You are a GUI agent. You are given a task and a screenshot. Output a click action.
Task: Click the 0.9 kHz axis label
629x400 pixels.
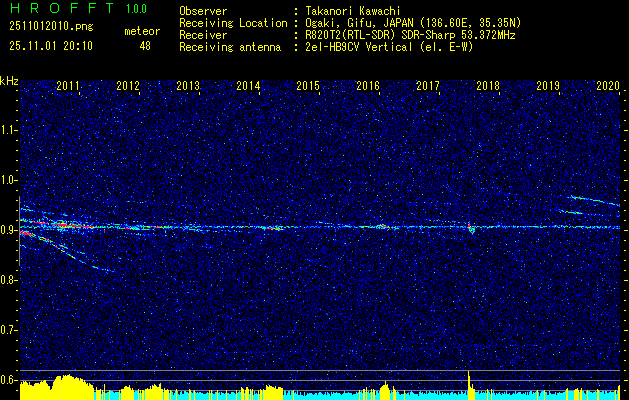[x=9, y=230]
